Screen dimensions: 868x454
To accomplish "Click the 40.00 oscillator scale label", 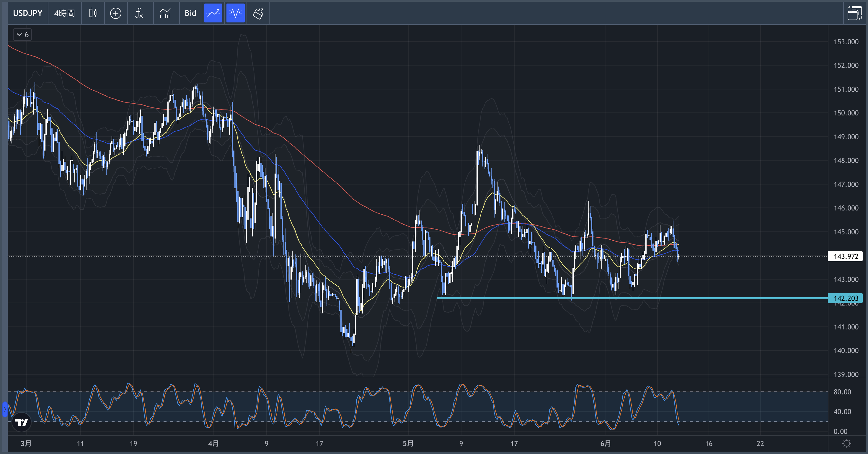I will click(x=842, y=411).
